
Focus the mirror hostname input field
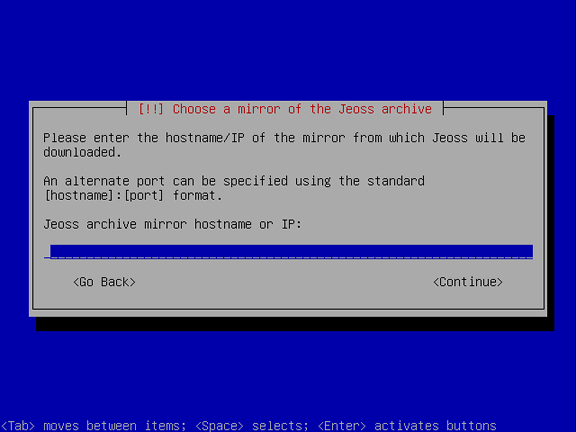288,252
